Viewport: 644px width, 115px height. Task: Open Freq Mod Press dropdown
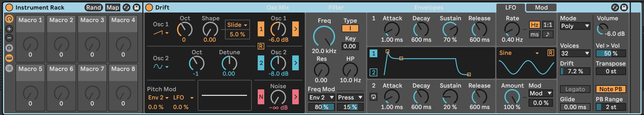(x=350, y=97)
